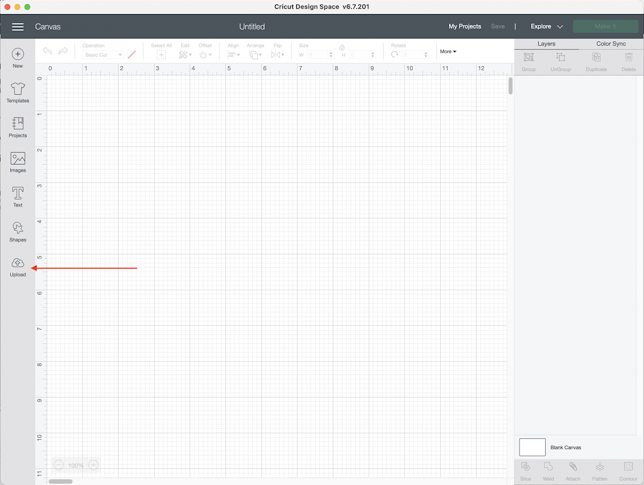Click the Height stepper arrows
The width and height of the screenshot is (644, 485).
click(x=373, y=55)
